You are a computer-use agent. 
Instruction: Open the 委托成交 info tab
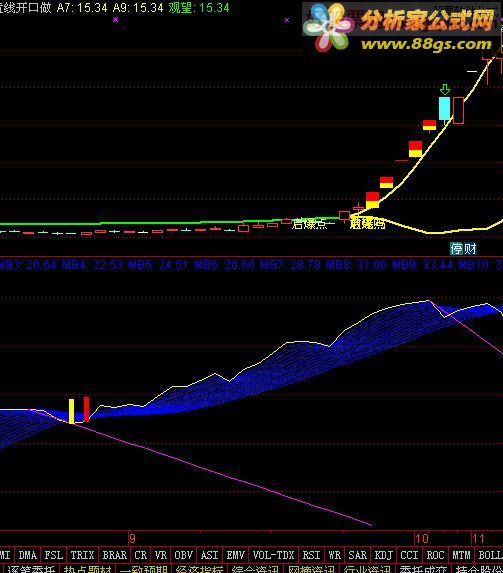coord(423,569)
